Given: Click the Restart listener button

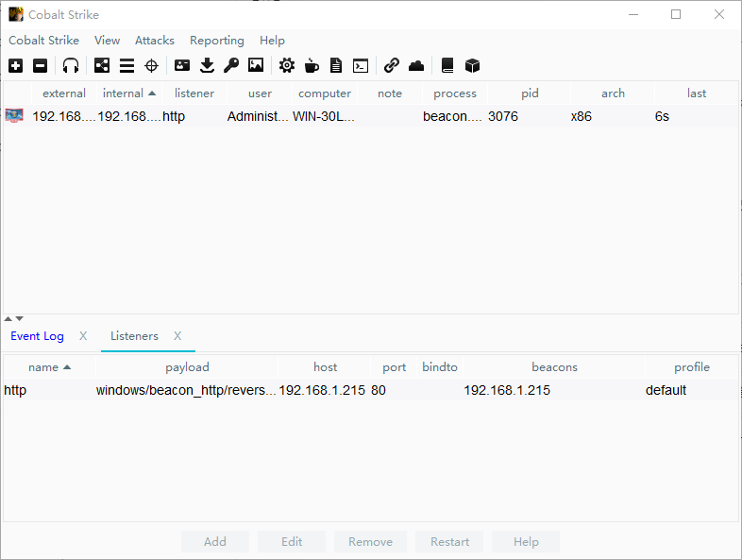Looking at the screenshot, I should point(449,541).
